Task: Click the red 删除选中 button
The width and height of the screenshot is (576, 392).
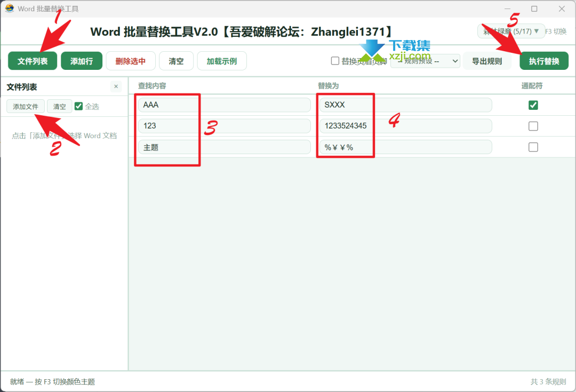Action: pos(131,61)
